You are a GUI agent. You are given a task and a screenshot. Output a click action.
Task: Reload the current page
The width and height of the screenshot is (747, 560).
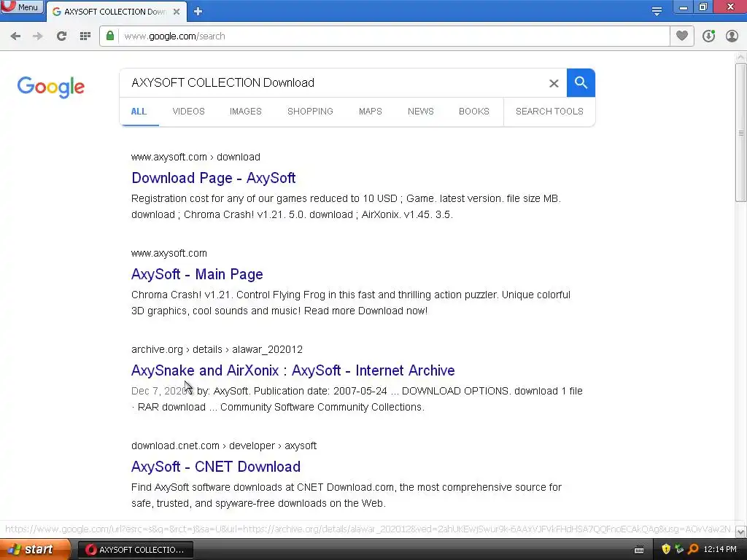coord(61,36)
